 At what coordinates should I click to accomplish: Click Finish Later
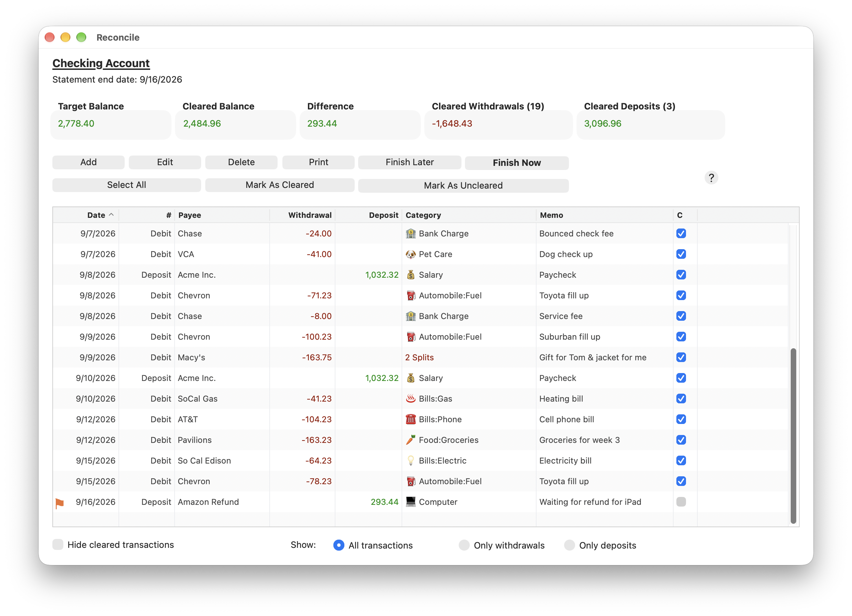click(x=409, y=162)
